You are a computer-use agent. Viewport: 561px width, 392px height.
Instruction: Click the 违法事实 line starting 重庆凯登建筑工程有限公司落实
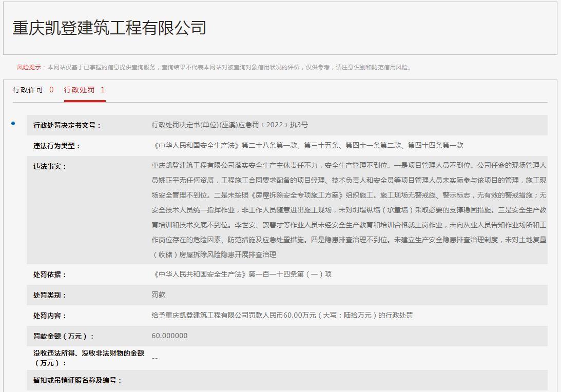pyautogui.click(x=349, y=165)
